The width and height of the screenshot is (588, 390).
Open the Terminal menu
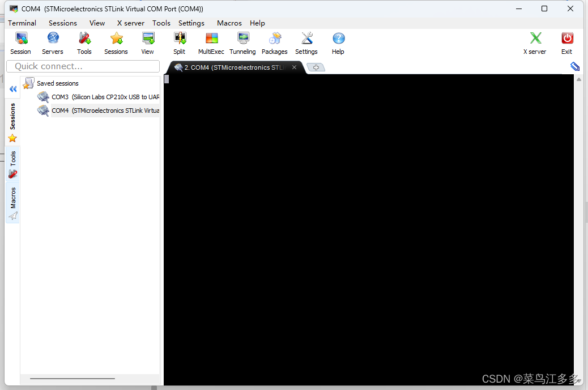(x=22, y=23)
